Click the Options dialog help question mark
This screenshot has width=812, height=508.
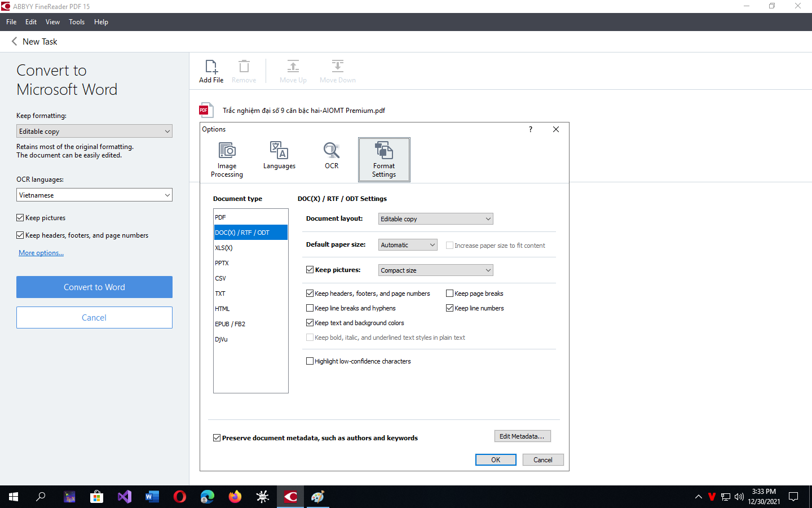530,129
